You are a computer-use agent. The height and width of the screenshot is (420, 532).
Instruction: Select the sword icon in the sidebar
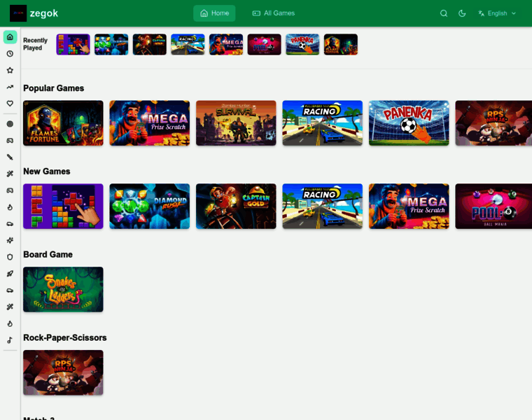click(x=10, y=157)
